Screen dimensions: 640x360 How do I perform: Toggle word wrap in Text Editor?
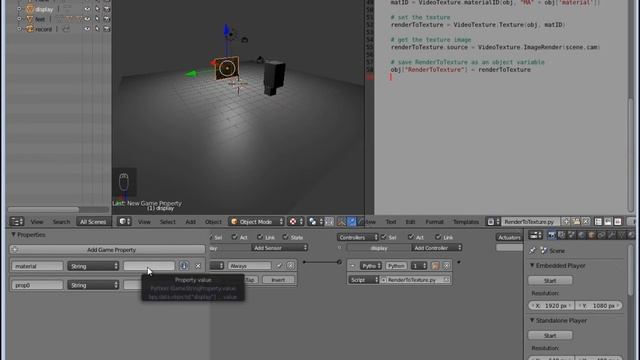click(608, 222)
